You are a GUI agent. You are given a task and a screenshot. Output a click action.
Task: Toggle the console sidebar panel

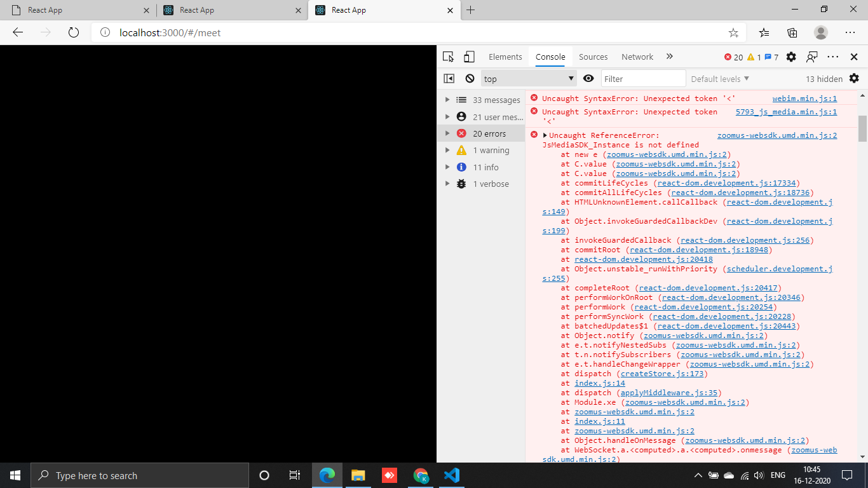[449, 78]
